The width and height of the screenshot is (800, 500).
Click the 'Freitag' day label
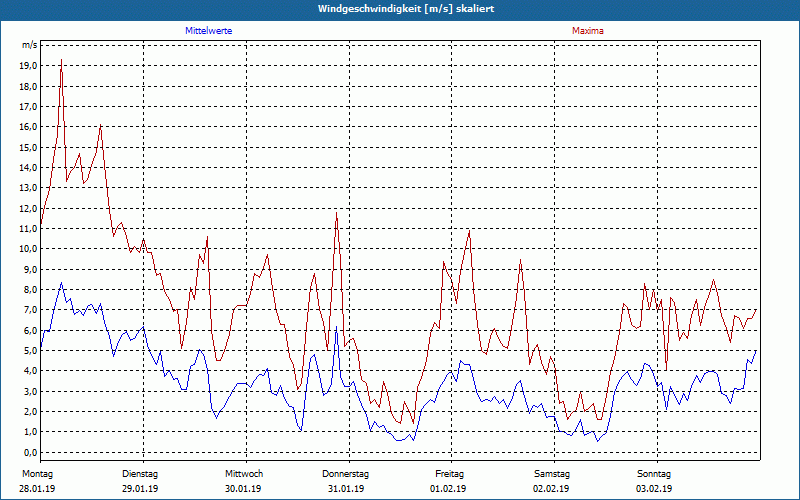click(449, 474)
